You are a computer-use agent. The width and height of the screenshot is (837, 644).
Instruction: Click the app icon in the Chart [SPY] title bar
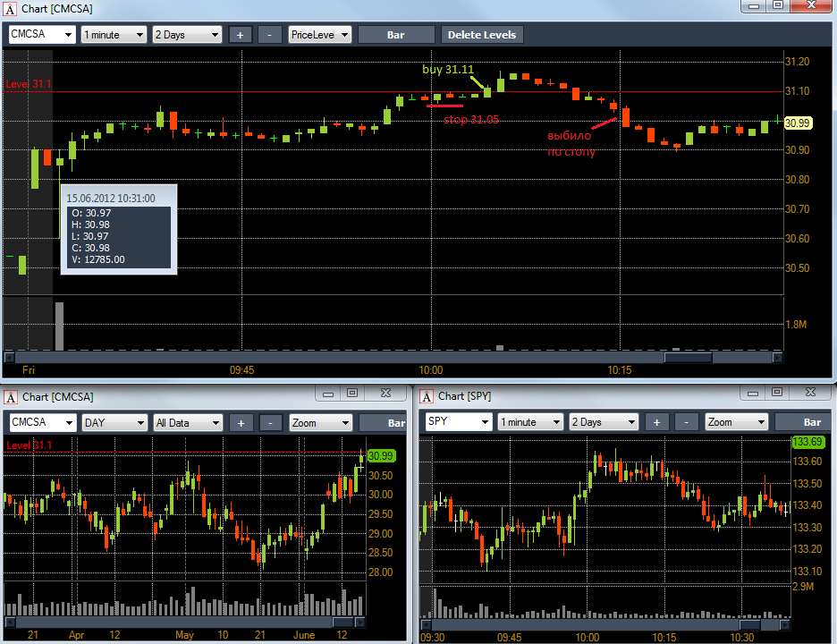click(x=426, y=397)
